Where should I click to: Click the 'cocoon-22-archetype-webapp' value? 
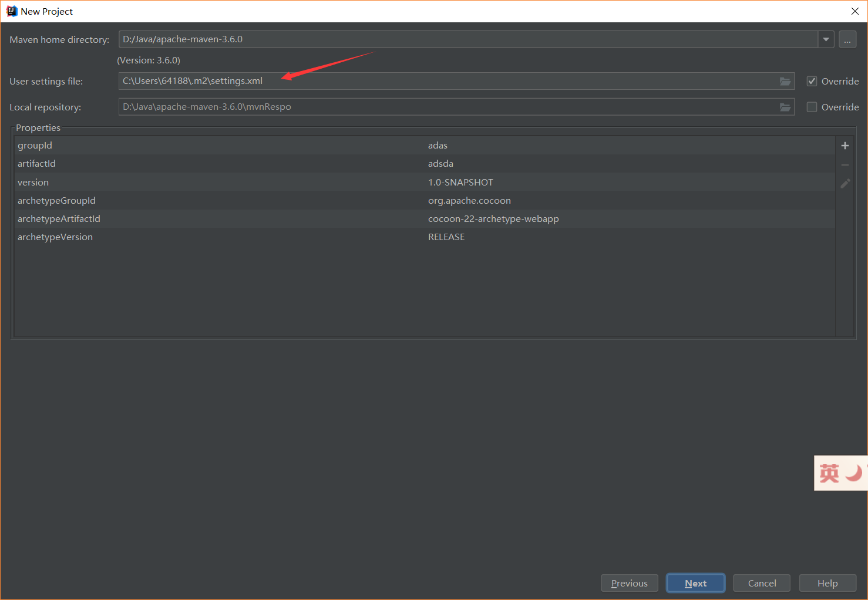click(493, 218)
